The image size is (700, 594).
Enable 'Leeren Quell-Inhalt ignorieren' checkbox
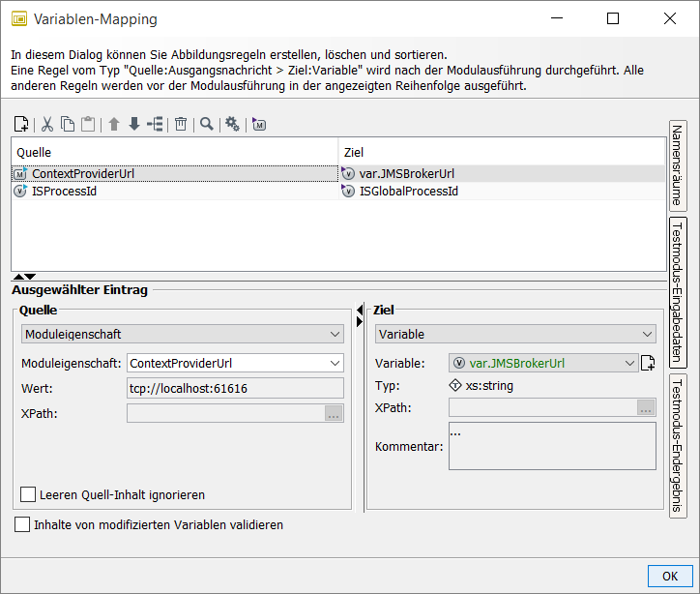click(28, 494)
